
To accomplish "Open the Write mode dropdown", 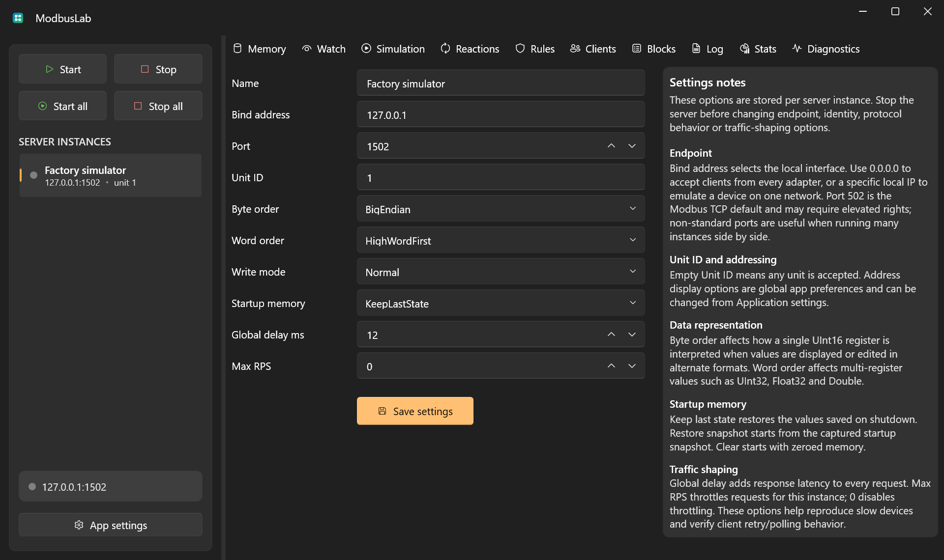I will [x=501, y=272].
